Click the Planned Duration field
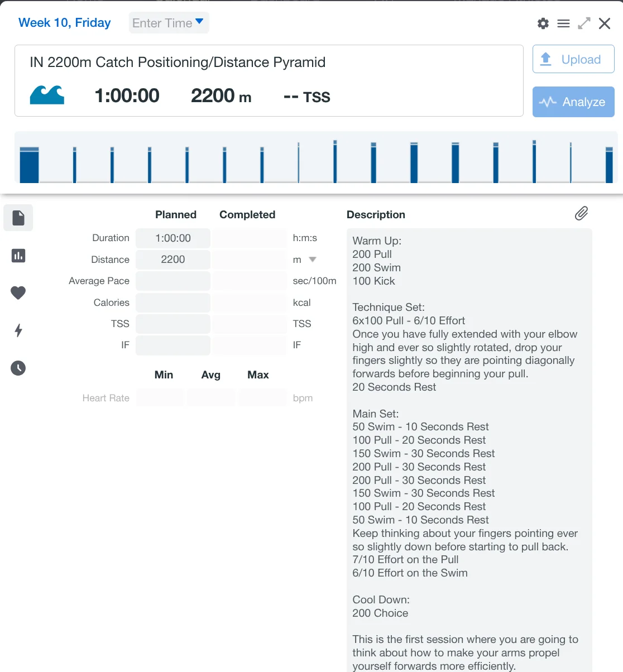The image size is (623, 672). point(173,238)
